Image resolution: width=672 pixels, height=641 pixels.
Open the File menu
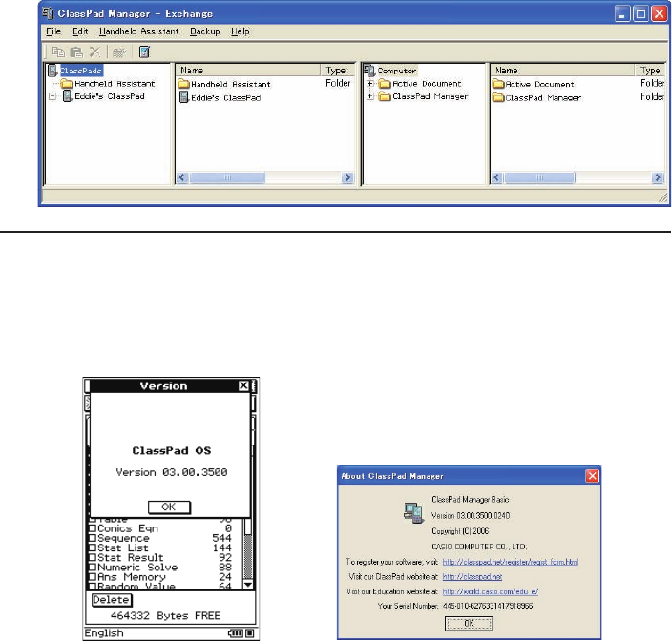point(53,31)
